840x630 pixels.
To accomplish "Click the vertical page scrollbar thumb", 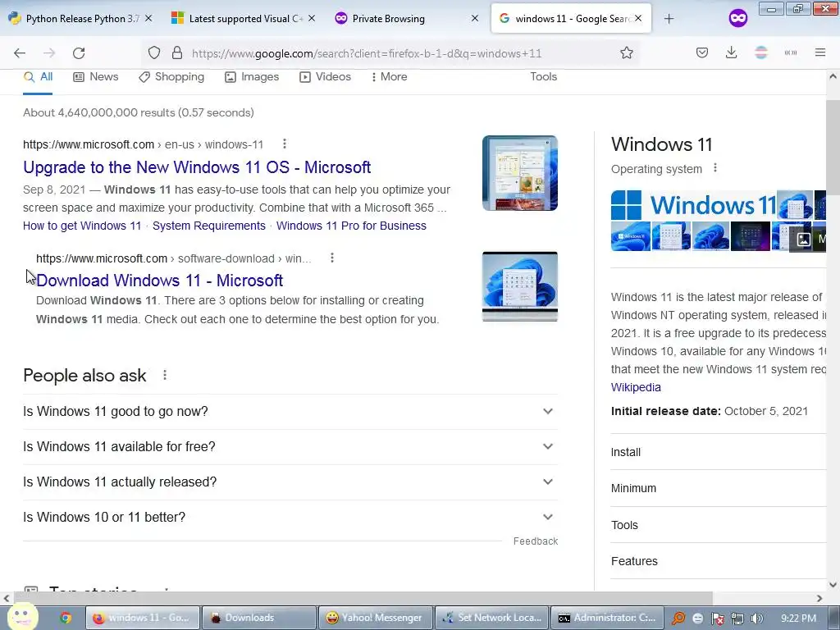I will pyautogui.click(x=833, y=146).
